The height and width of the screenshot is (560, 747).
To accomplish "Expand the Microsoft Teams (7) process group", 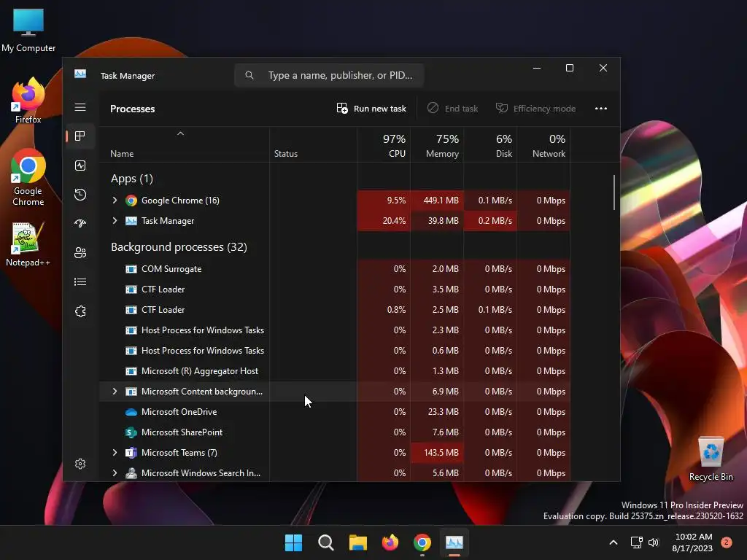I will tap(115, 453).
